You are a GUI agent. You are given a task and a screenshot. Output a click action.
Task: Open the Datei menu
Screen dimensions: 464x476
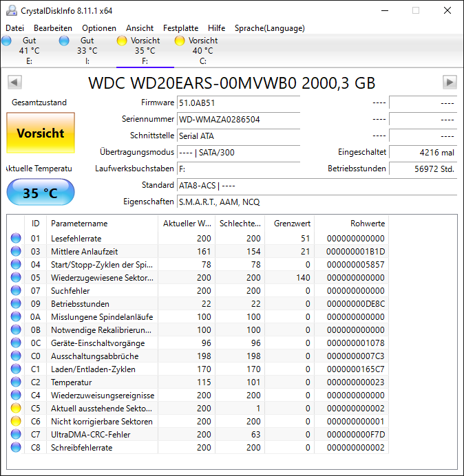tap(14, 28)
